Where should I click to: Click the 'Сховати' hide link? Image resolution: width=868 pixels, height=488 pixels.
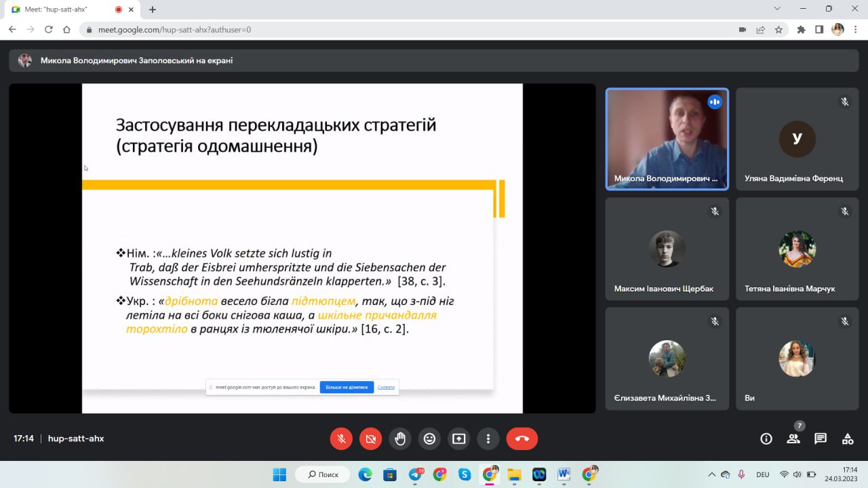click(386, 387)
